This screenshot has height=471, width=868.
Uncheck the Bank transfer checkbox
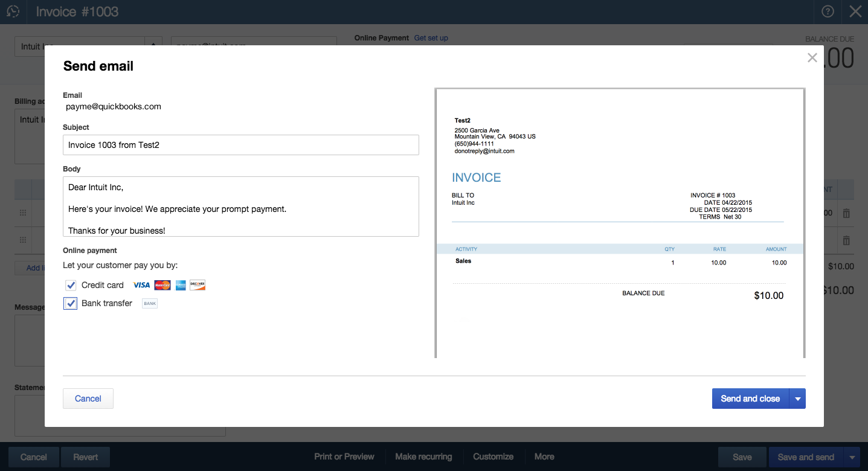(71, 303)
